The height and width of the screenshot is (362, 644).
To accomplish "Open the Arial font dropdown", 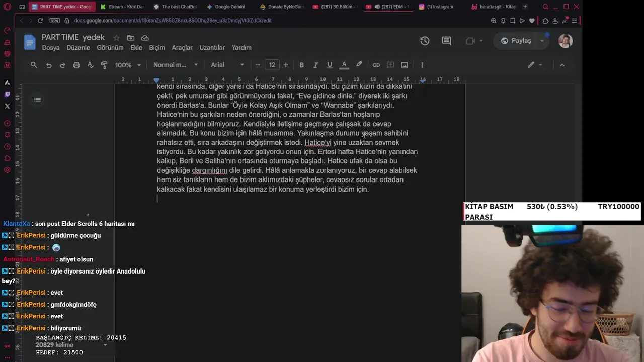I will [x=227, y=65].
